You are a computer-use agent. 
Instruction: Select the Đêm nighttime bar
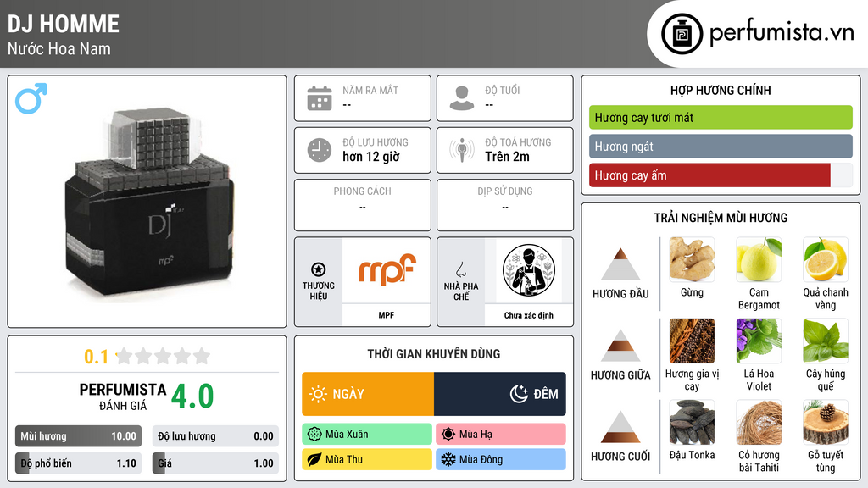coord(500,394)
